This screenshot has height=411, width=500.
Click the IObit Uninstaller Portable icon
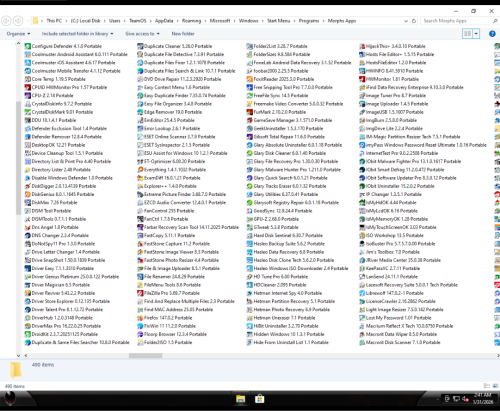point(362,186)
